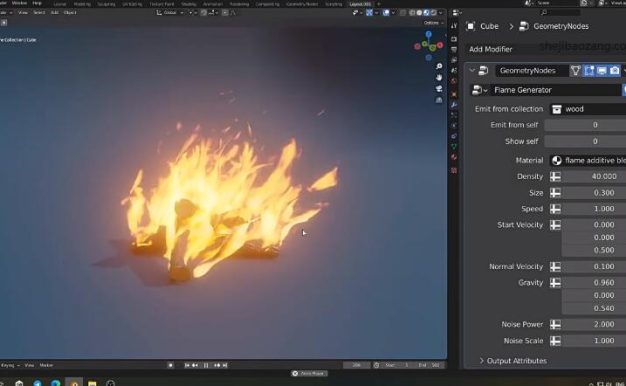Image resolution: width=626 pixels, height=386 pixels.
Task: Select wireframe viewport shading
Action: click(x=412, y=13)
